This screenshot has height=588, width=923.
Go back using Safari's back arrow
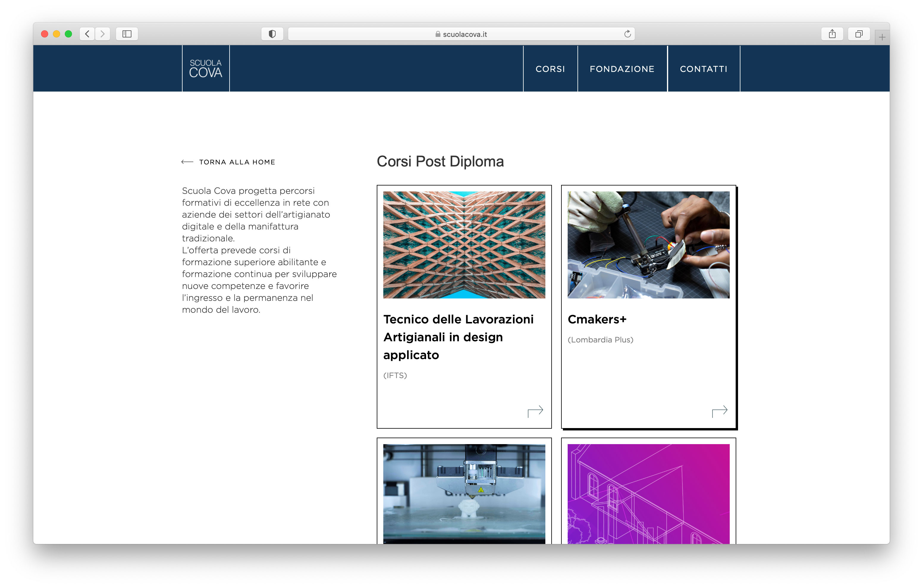click(x=87, y=34)
